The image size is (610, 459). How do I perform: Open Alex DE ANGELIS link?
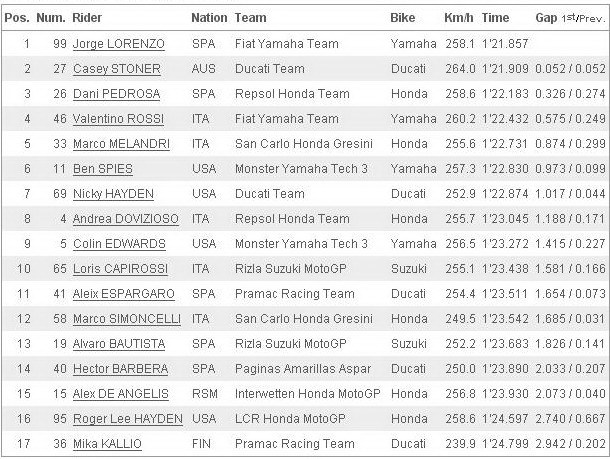click(x=121, y=394)
